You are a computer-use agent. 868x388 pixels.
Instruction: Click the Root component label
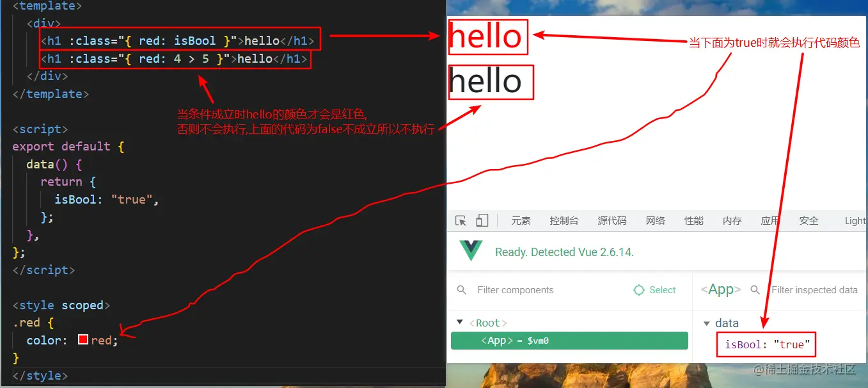(488, 323)
